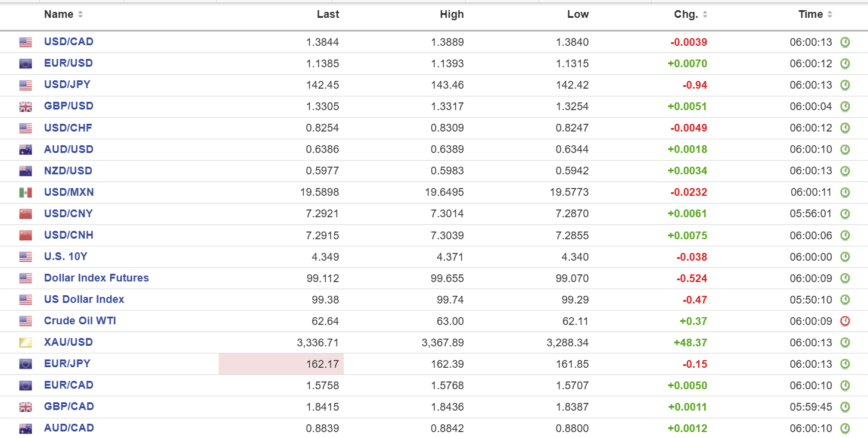
Task: Sort table by Chg. column arrows
Action: 705,15
